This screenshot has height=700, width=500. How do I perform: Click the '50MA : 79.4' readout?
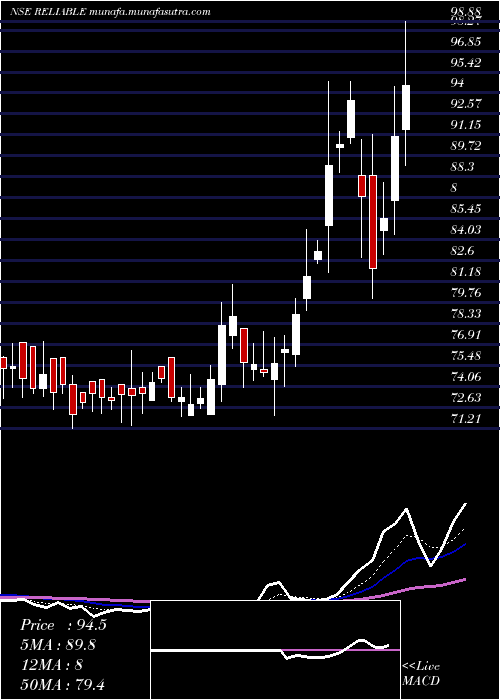(62, 684)
